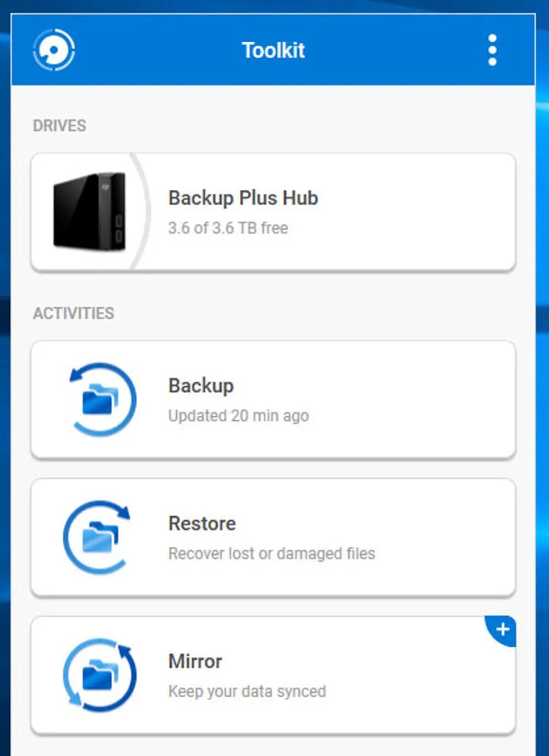Click the Mirror sync folder icon
Screen dimensions: 549x756
pyautogui.click(x=99, y=675)
